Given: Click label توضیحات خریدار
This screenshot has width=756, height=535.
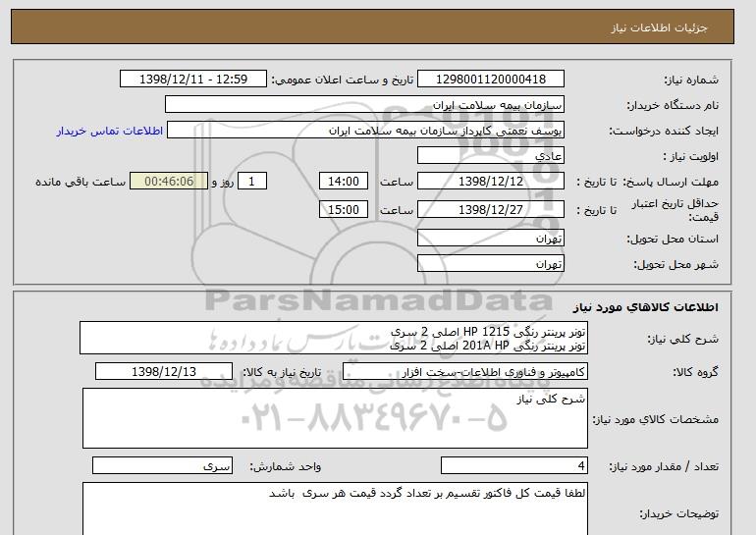Looking at the screenshot, I should pos(678,514).
